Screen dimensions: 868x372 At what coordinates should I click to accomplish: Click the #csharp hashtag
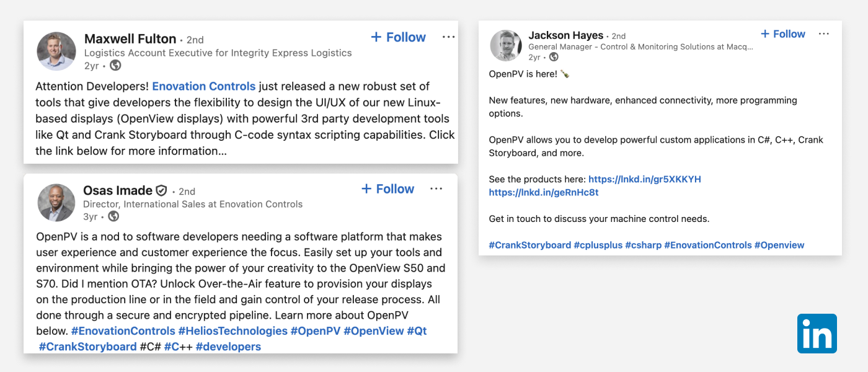tap(644, 245)
